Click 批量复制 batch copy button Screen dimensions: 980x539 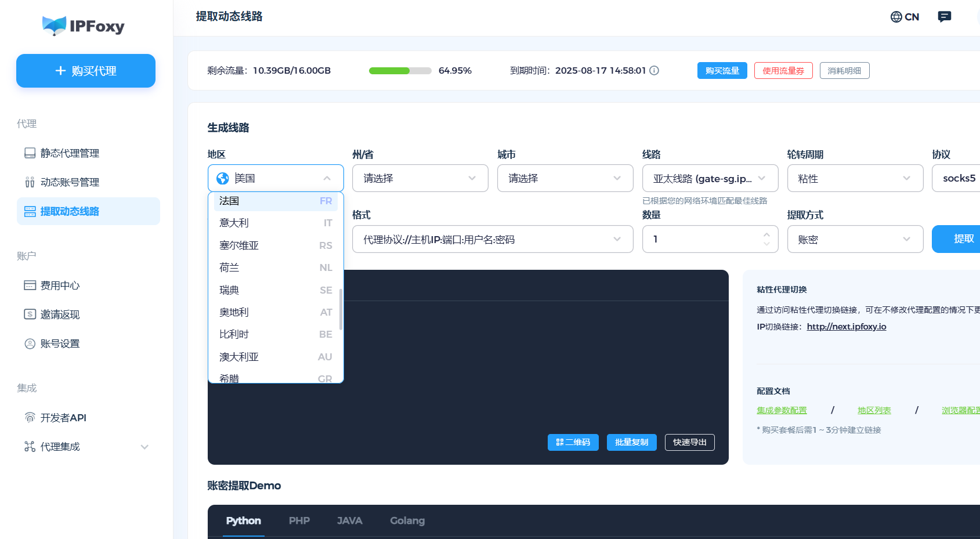[x=632, y=442]
